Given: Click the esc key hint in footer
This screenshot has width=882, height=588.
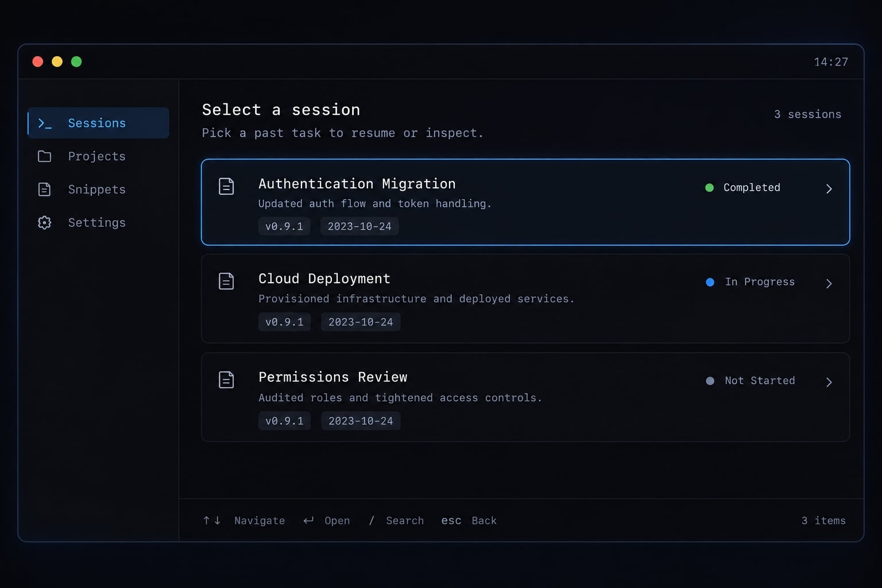Looking at the screenshot, I should 451,520.
